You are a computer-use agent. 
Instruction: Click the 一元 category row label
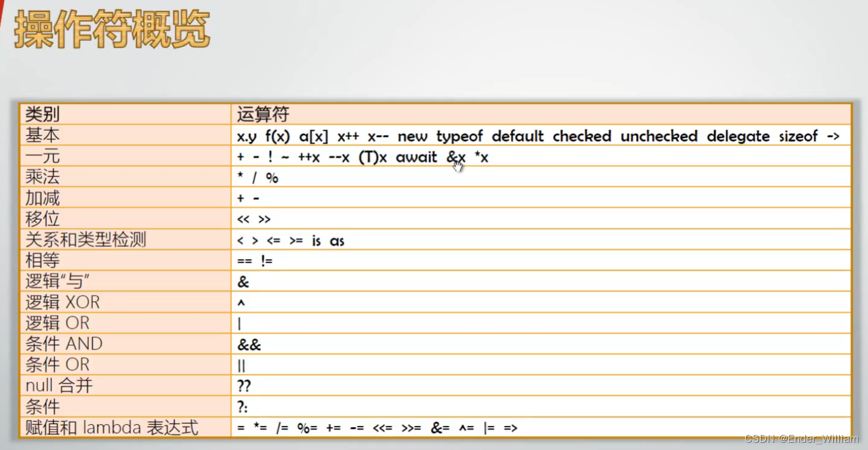(x=41, y=157)
